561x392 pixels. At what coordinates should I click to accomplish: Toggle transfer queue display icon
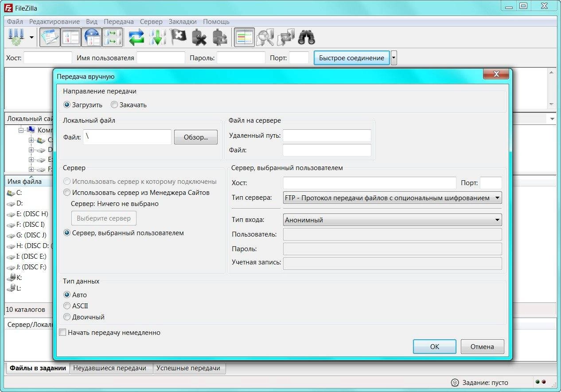point(112,38)
